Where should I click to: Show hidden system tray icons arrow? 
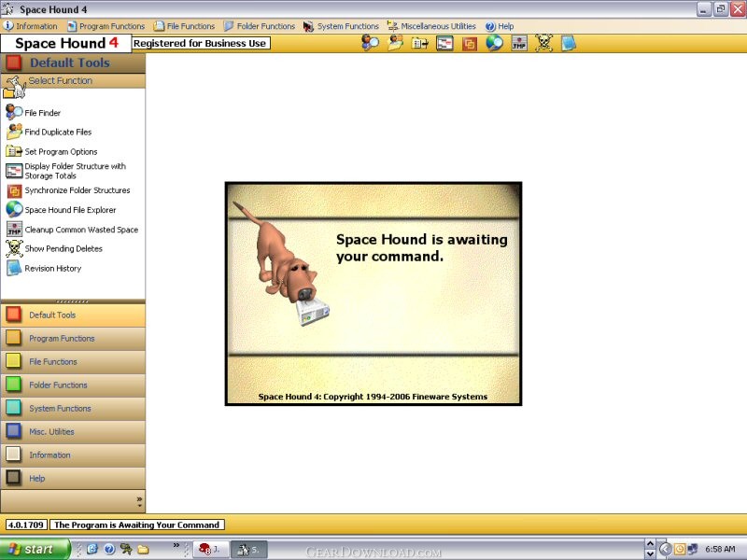[665, 549]
